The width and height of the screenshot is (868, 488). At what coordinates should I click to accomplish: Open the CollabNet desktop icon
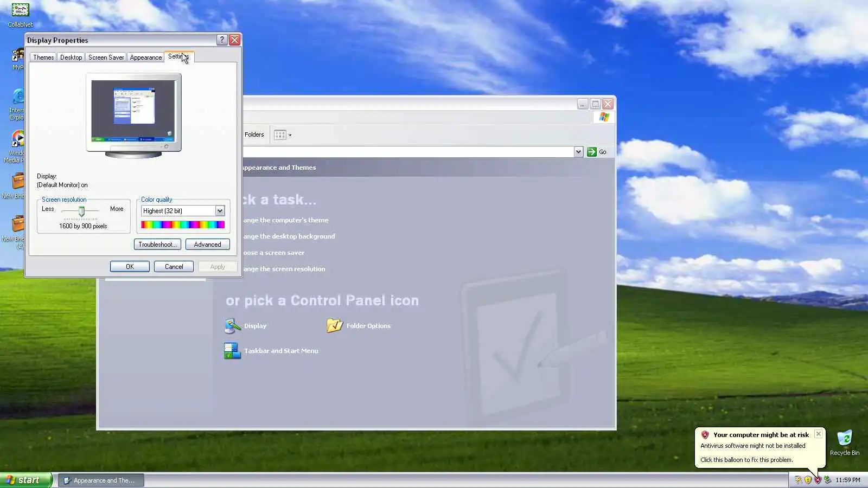pyautogui.click(x=20, y=10)
